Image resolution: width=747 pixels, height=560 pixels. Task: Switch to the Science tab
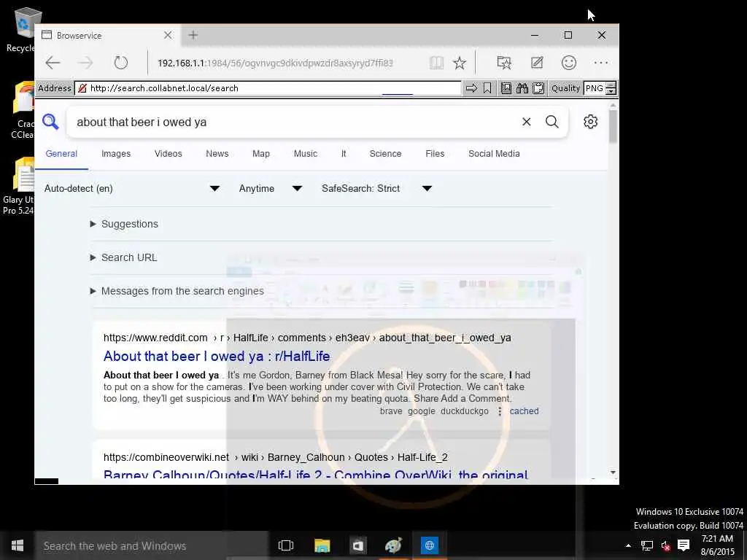point(385,154)
